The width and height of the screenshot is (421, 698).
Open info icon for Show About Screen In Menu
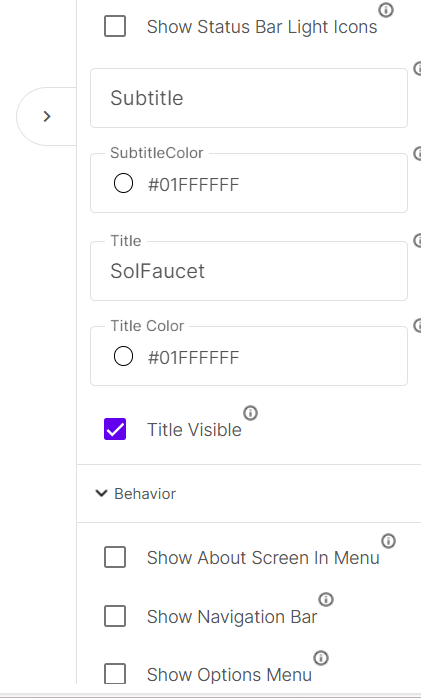click(x=388, y=541)
